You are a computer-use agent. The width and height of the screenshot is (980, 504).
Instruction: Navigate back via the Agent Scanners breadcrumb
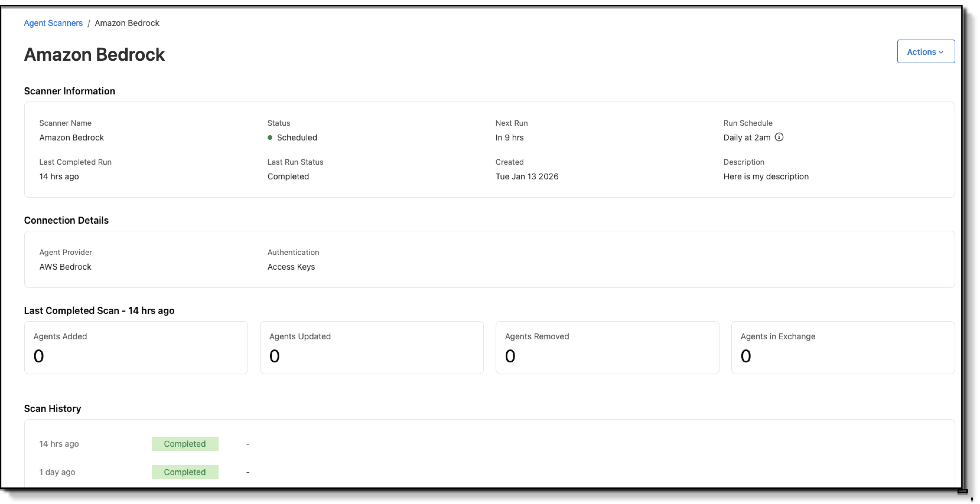coord(53,23)
